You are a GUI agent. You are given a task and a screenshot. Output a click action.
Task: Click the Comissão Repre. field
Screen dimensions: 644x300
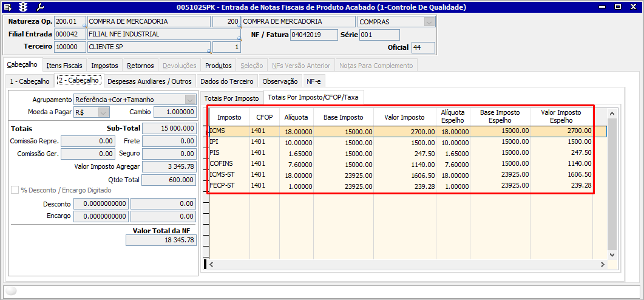click(87, 141)
